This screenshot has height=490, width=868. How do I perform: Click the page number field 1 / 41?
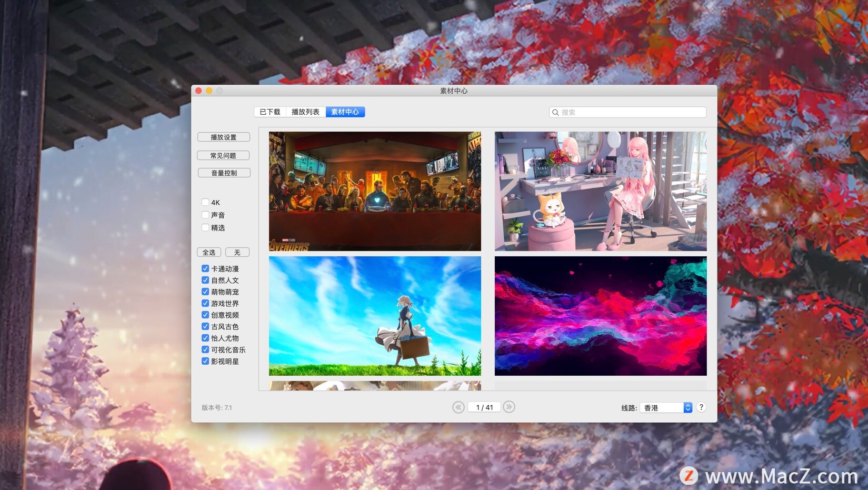(x=484, y=407)
